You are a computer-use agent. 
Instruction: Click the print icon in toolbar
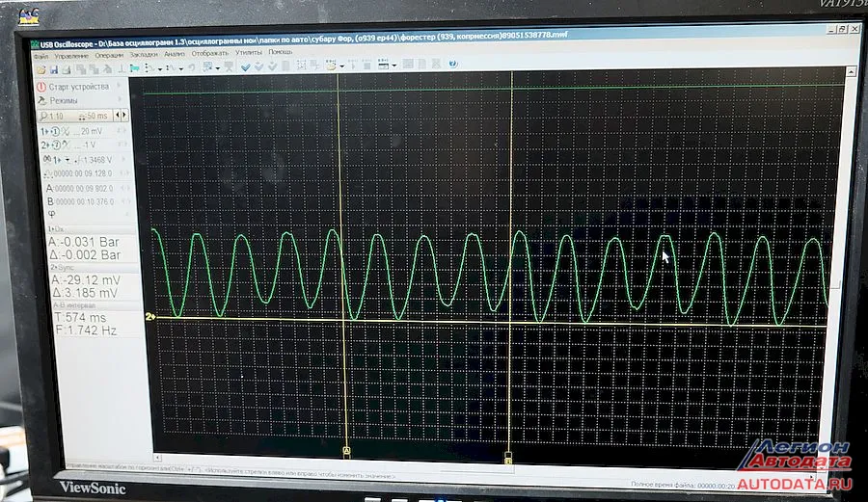(x=66, y=69)
